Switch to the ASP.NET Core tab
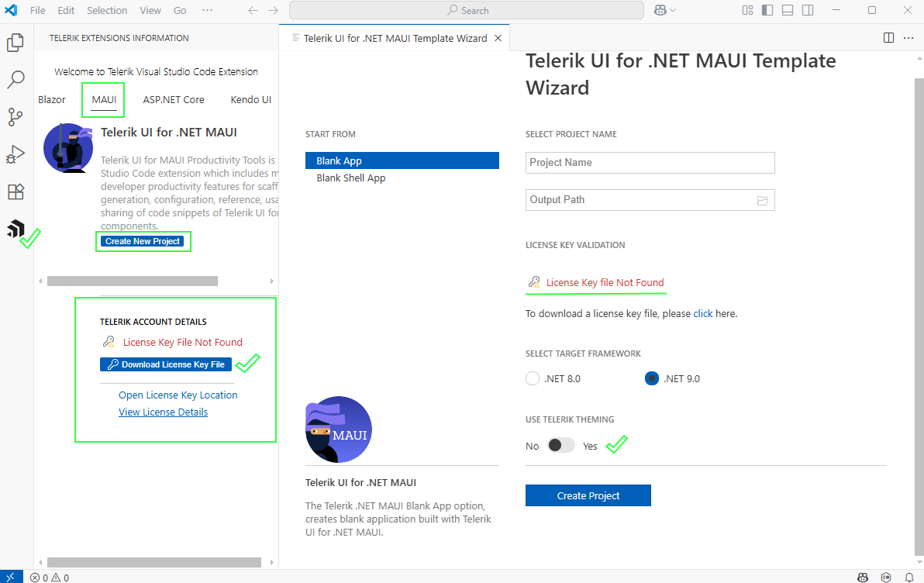This screenshot has width=924, height=583. click(x=174, y=99)
